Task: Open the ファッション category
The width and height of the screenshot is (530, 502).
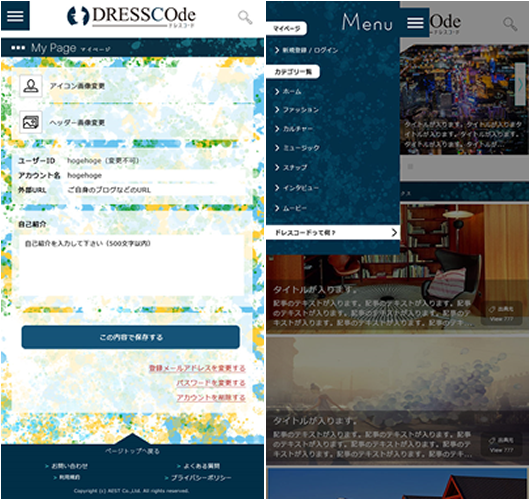Action: pos(297,110)
